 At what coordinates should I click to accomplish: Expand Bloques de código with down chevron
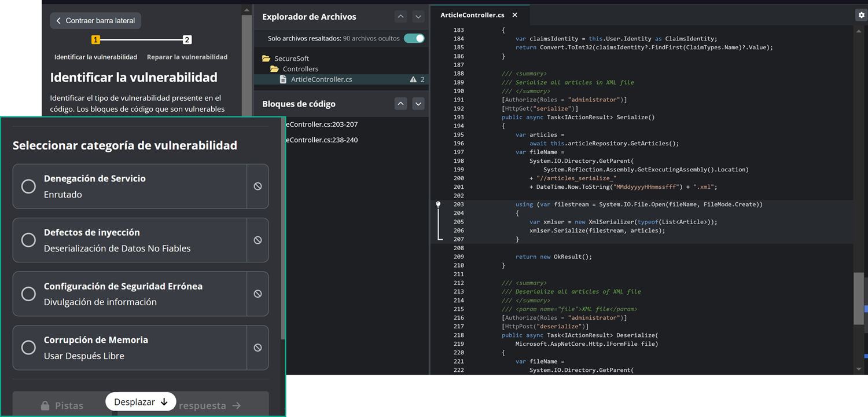[x=418, y=104]
